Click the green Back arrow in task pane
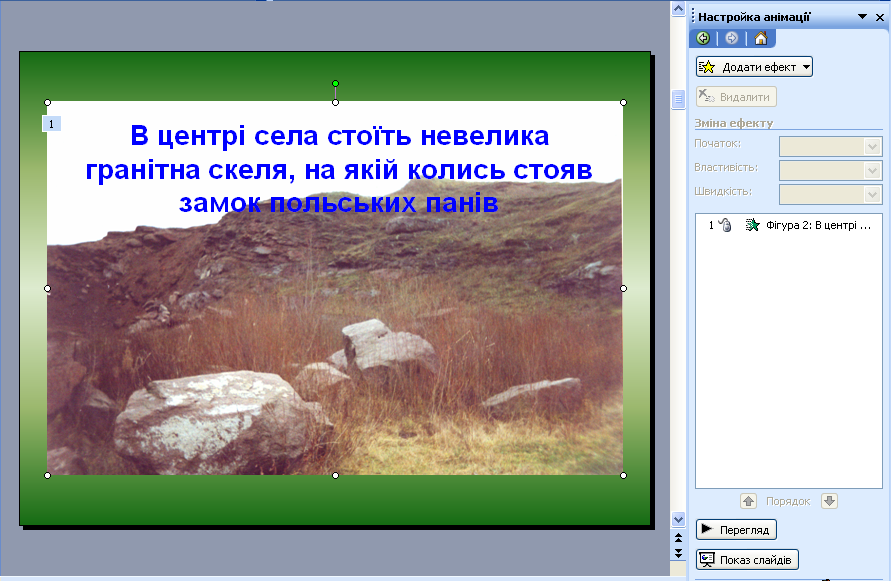This screenshot has width=891, height=581. [703, 38]
